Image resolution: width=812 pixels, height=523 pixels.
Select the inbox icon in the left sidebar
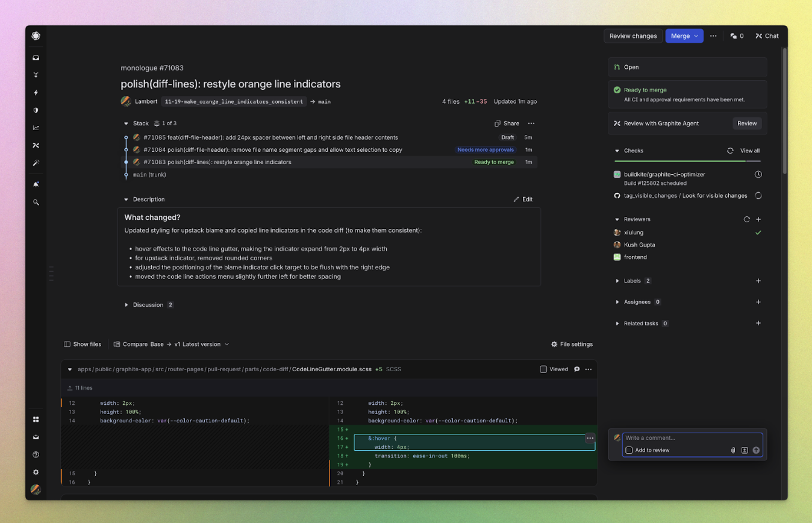[x=36, y=58]
